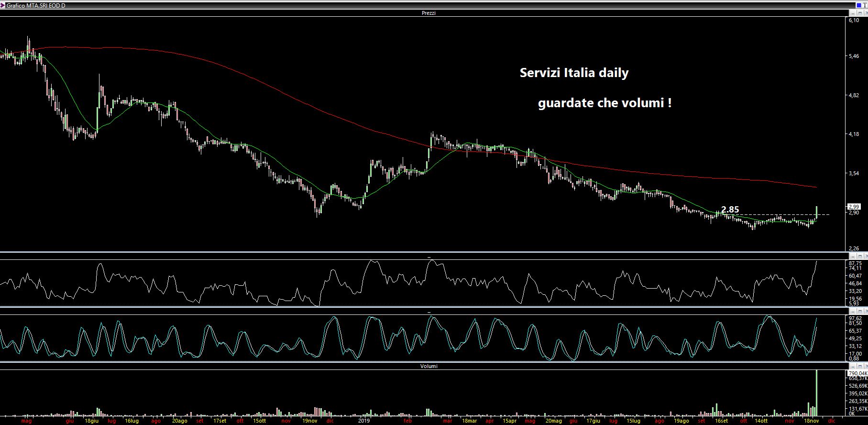
Task: Maximize the first oscillator panel below Prezzi
Action: pyautogui.click(x=860, y=257)
